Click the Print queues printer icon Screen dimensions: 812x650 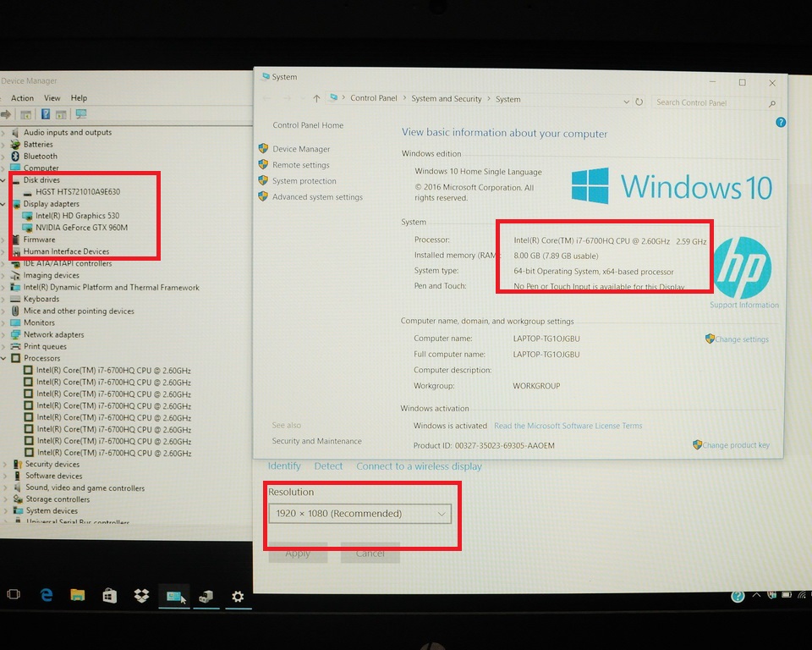coord(15,346)
